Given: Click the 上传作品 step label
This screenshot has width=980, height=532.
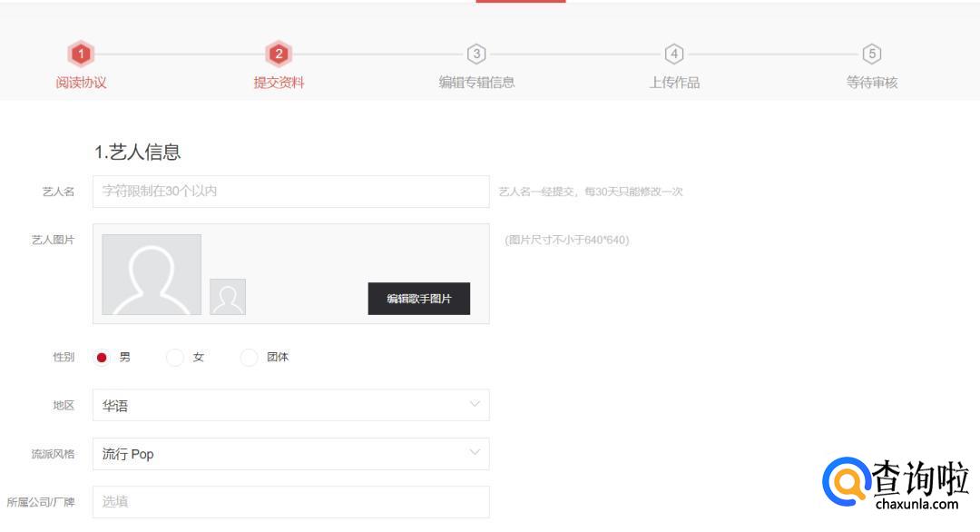Looking at the screenshot, I should point(673,82).
